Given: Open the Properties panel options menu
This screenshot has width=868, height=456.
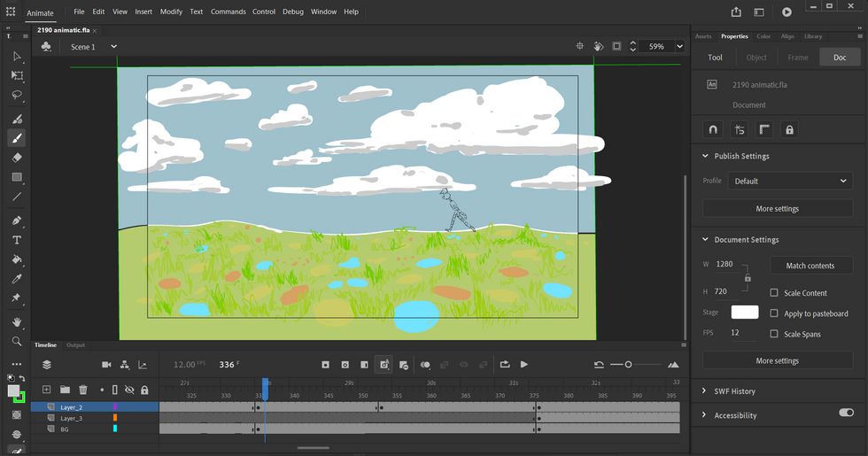Looking at the screenshot, I should [x=860, y=36].
